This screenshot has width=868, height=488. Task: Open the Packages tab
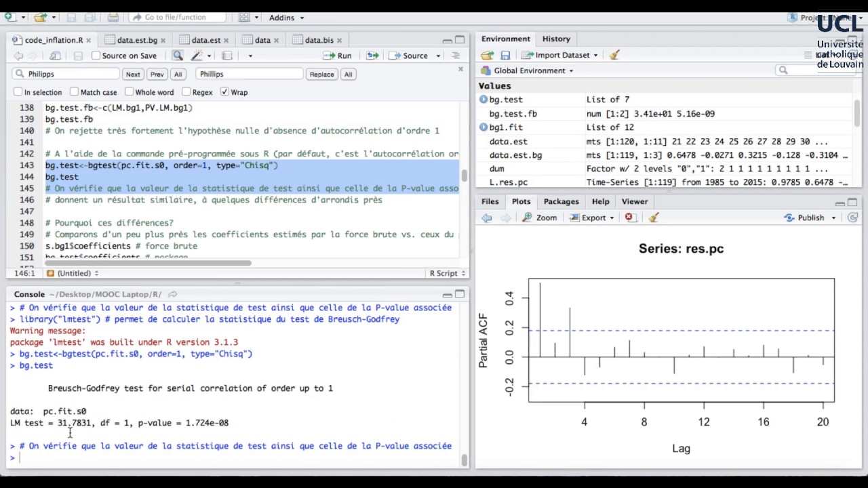(x=561, y=201)
